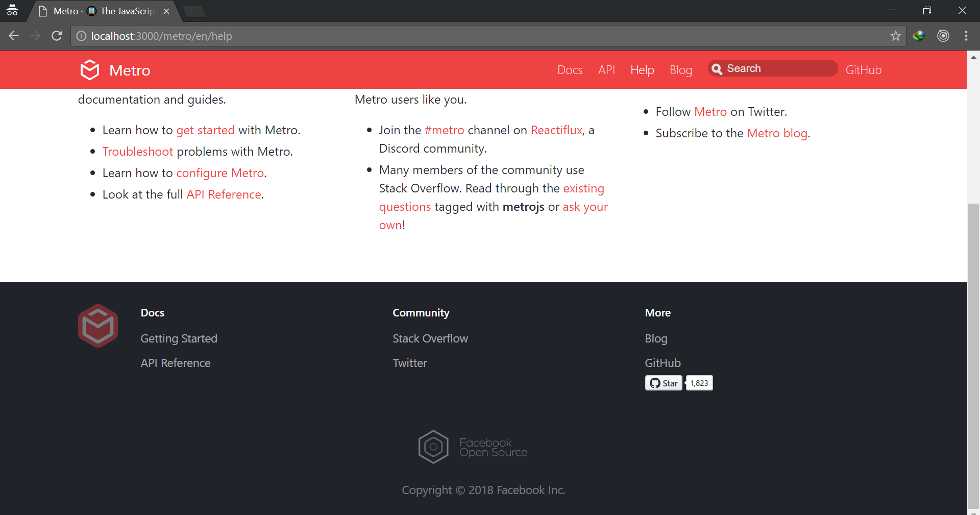Open a new tab with the blank tab button
Image resolution: width=980 pixels, height=515 pixels.
[x=194, y=12]
